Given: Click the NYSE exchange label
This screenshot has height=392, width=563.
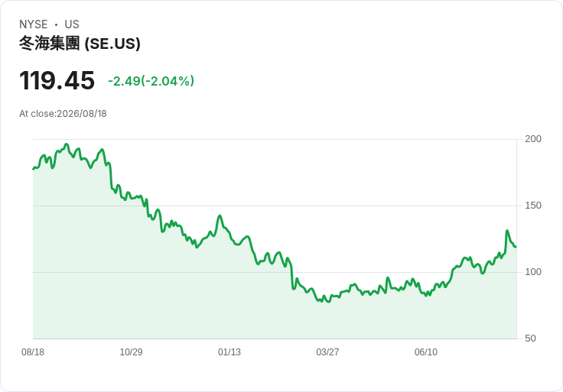Looking at the screenshot, I should coord(33,24).
